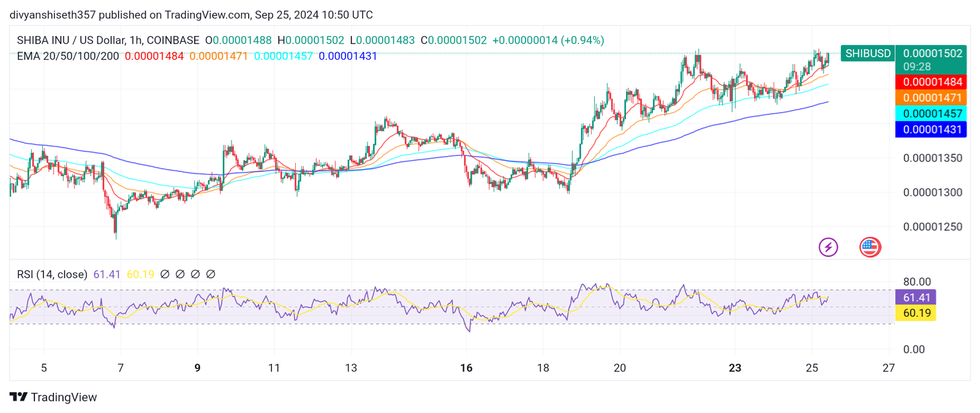Open the RSI (14, close) indicator legend

click(52, 275)
